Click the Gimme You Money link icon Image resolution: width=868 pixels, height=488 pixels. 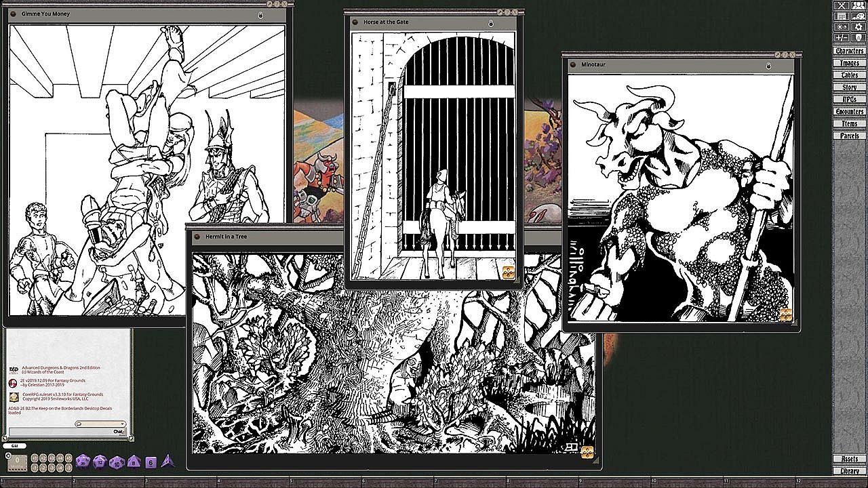12,14
